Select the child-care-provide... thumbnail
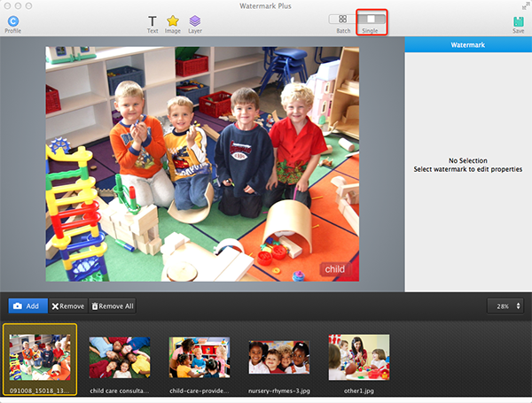The image size is (532, 403). (199, 357)
